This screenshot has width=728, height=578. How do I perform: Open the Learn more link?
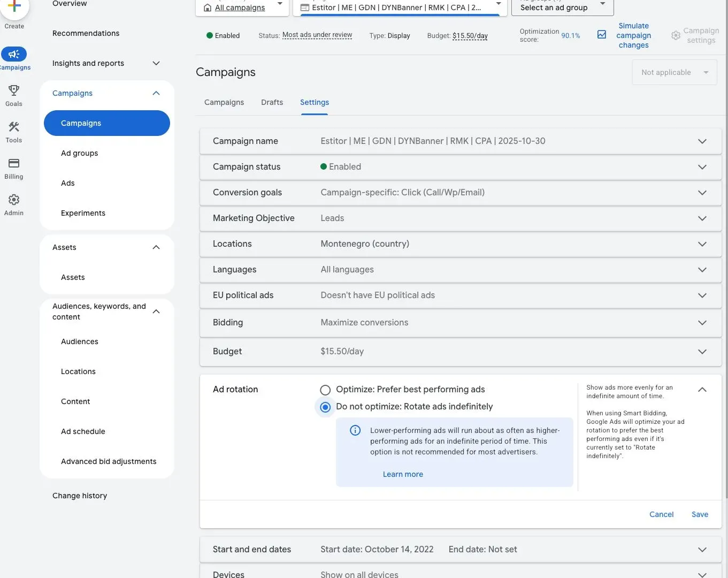click(x=403, y=474)
